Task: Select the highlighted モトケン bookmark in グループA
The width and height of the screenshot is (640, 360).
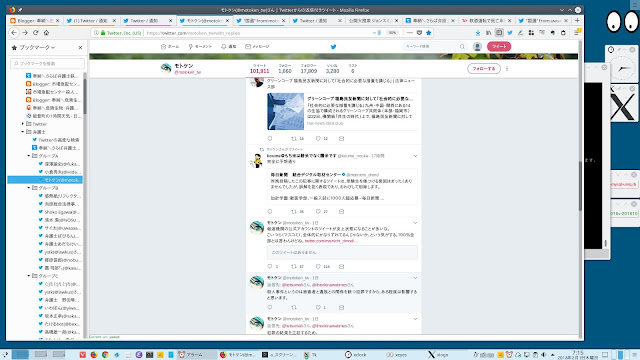Action: 45,180
